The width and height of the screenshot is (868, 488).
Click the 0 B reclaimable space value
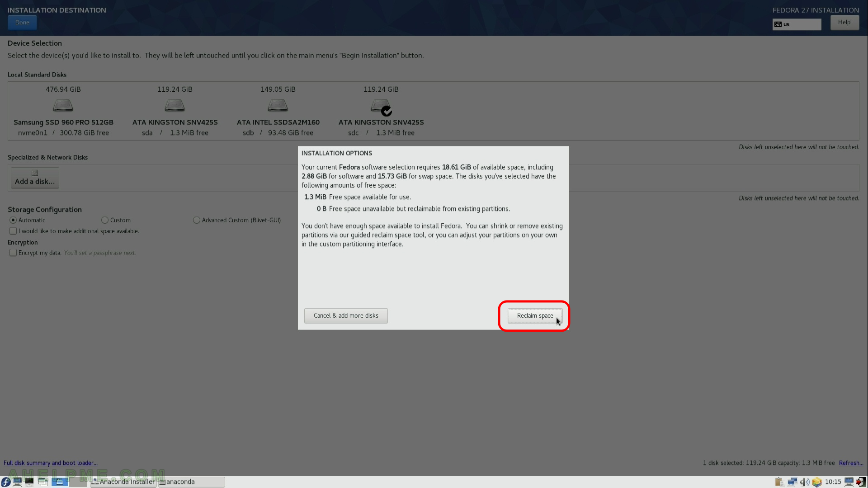321,209
